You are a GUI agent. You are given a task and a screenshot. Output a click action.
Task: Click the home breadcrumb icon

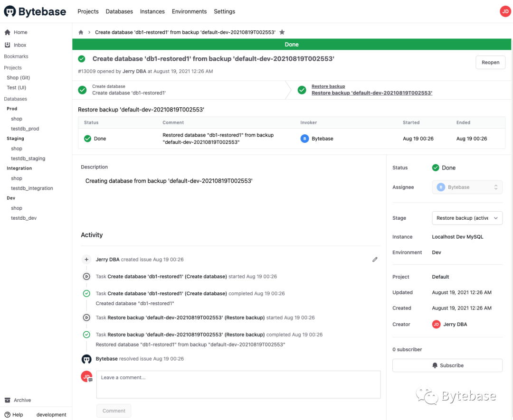tap(81, 32)
